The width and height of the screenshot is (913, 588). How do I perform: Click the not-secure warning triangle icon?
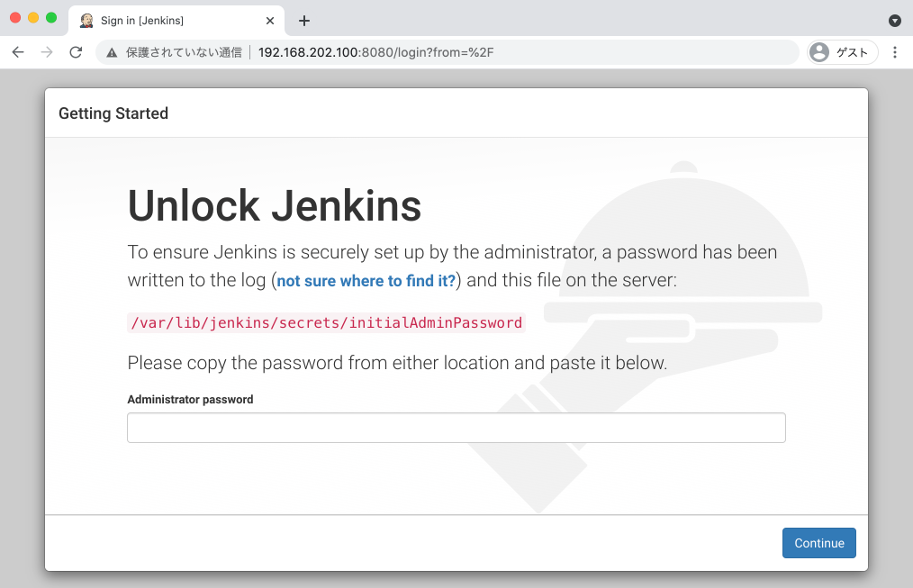[112, 53]
